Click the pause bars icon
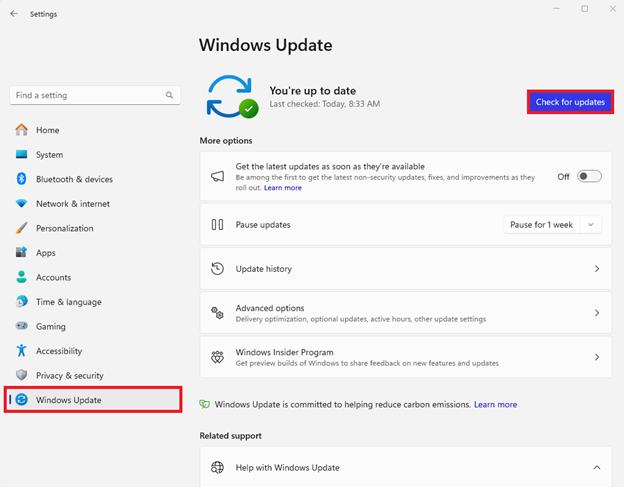Screen dimensions: 624x488 point(217,225)
